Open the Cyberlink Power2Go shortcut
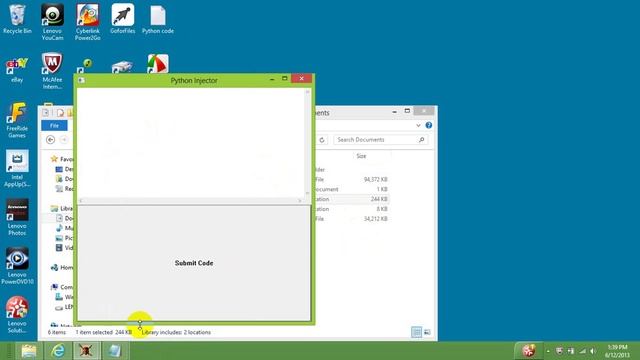 coord(87,22)
